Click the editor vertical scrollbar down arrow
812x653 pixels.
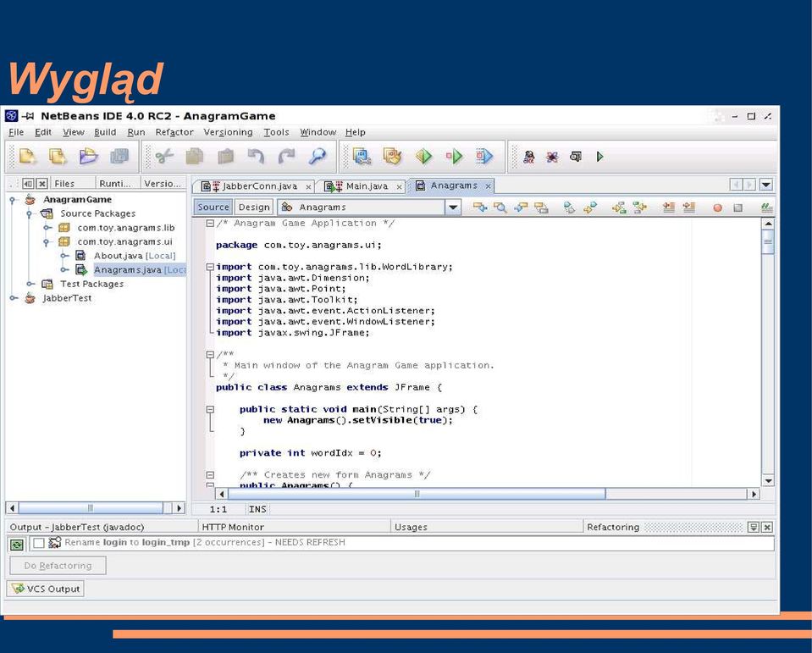pyautogui.click(x=769, y=481)
